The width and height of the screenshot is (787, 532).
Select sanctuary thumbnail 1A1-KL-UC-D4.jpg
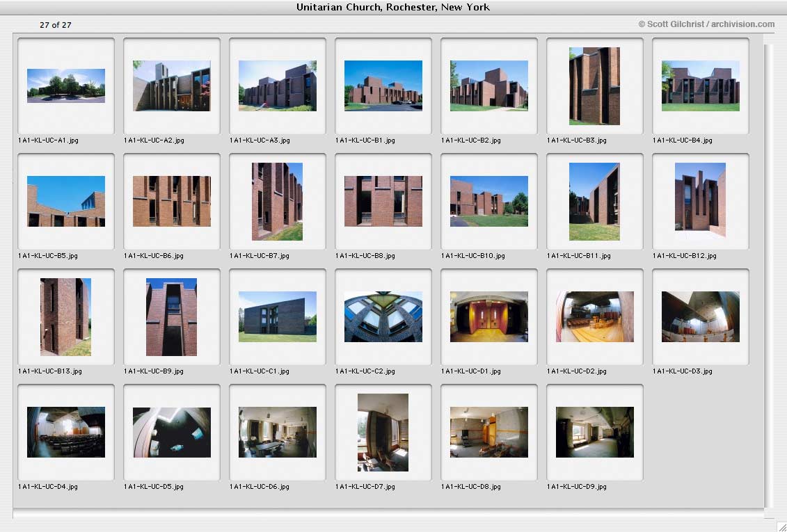[x=65, y=433]
